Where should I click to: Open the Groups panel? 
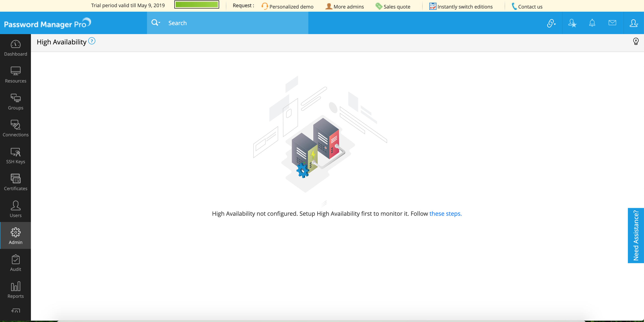15,102
